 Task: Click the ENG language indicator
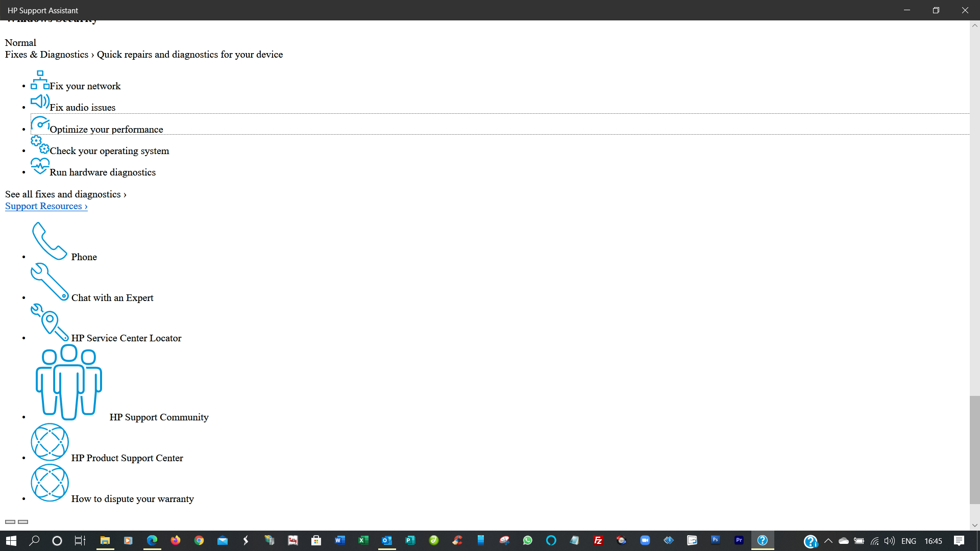(909, 541)
